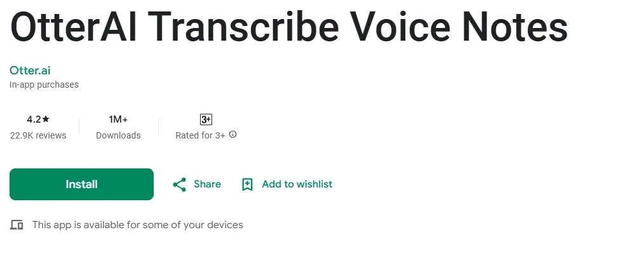The image size is (644, 279).
Task: Open the content rating info icon
Action: click(233, 135)
